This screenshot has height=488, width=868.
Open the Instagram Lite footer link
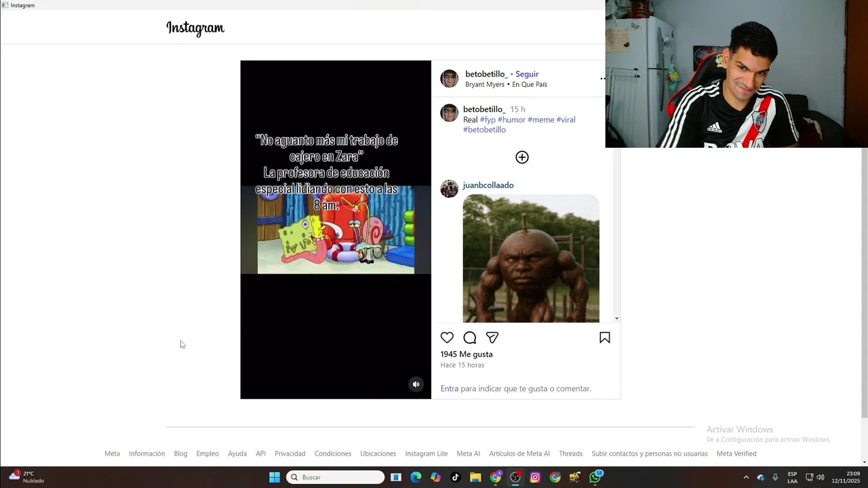coord(427,453)
